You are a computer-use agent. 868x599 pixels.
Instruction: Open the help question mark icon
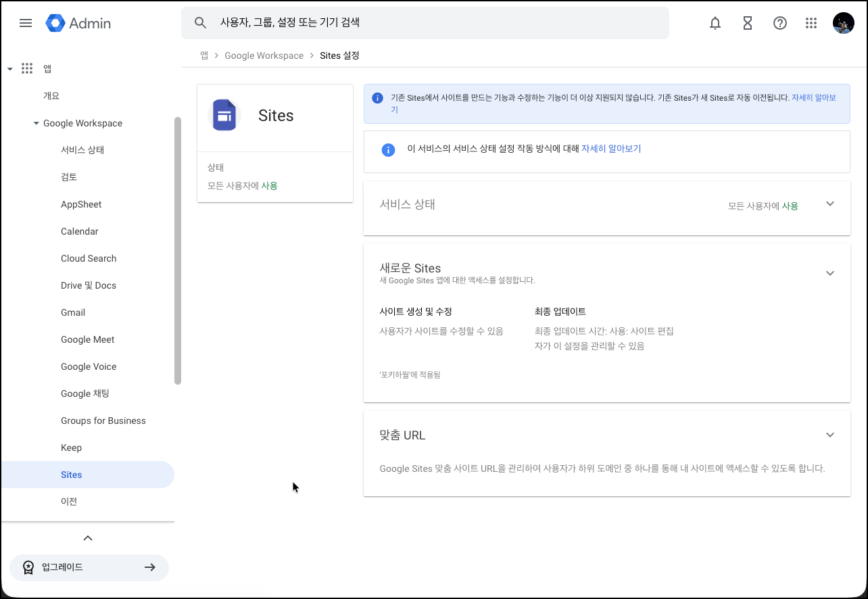pyautogui.click(x=780, y=23)
